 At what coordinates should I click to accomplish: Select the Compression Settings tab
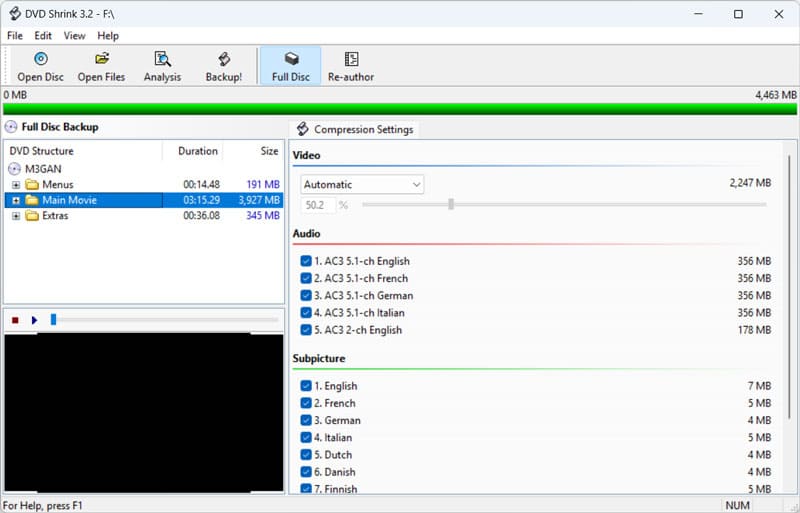[x=355, y=130]
